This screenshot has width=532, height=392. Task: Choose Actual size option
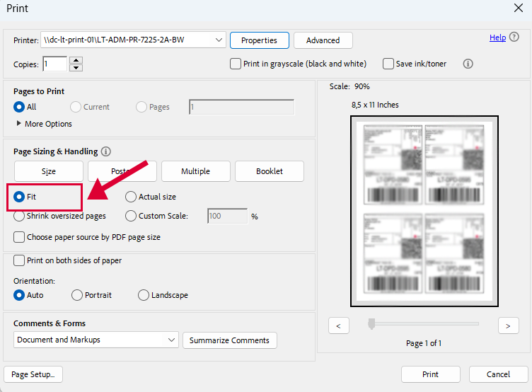tap(131, 197)
